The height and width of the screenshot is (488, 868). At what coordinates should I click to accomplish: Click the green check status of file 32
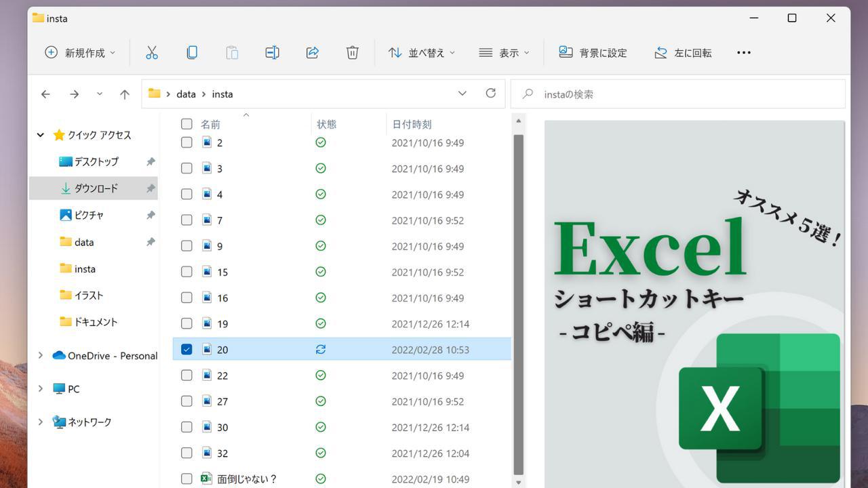pos(321,453)
